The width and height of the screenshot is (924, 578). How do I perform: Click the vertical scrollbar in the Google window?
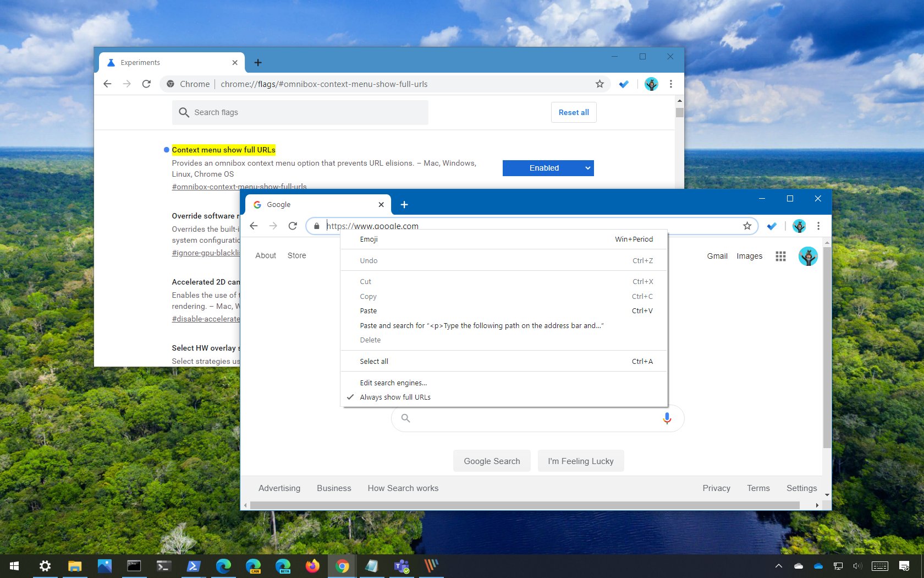(x=827, y=347)
